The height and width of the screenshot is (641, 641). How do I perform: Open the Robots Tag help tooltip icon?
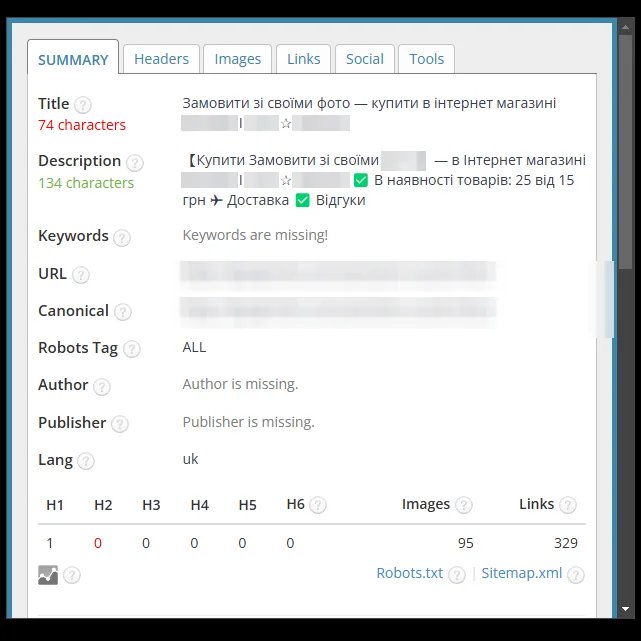click(x=132, y=349)
